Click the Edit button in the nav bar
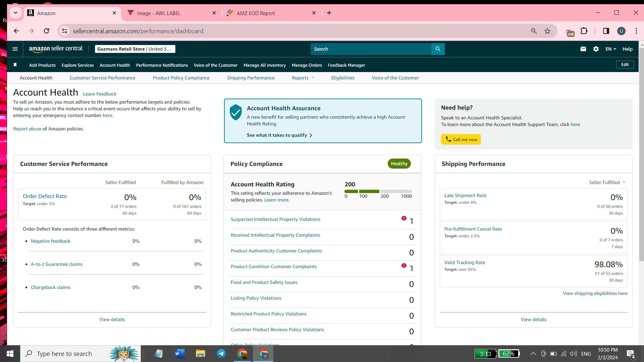Viewport: 644px width, 362px height. coord(625,65)
